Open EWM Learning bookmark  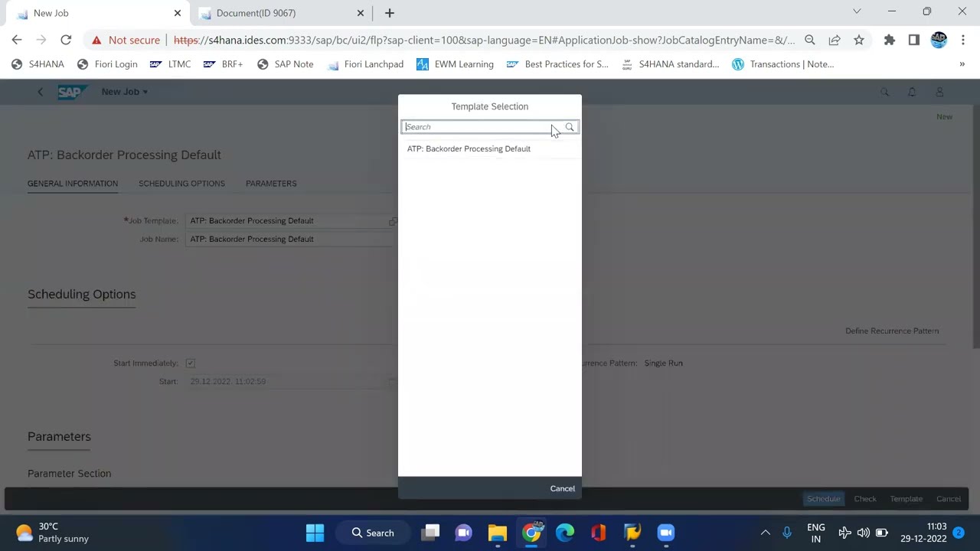click(x=455, y=64)
